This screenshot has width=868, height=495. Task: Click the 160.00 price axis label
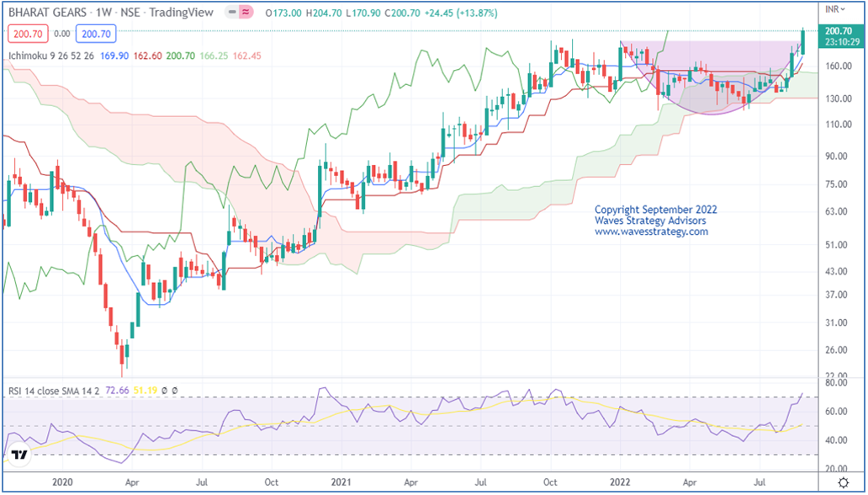838,66
